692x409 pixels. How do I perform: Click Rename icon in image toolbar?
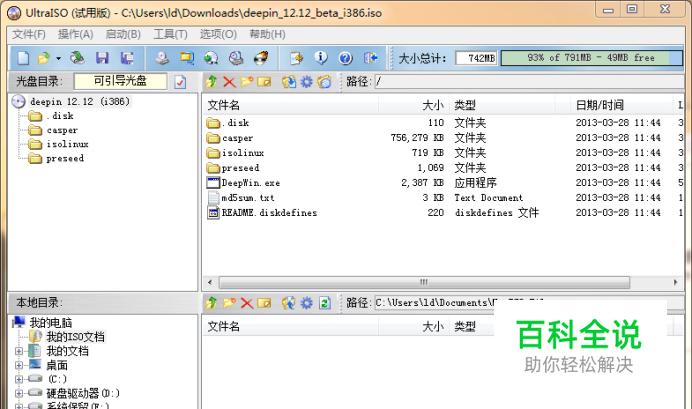click(x=264, y=82)
